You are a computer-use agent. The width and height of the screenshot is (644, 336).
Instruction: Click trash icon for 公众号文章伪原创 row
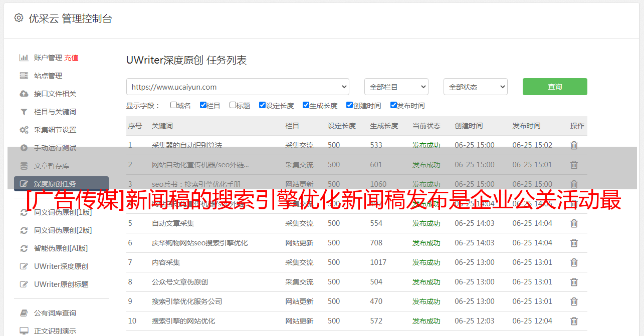tap(574, 282)
